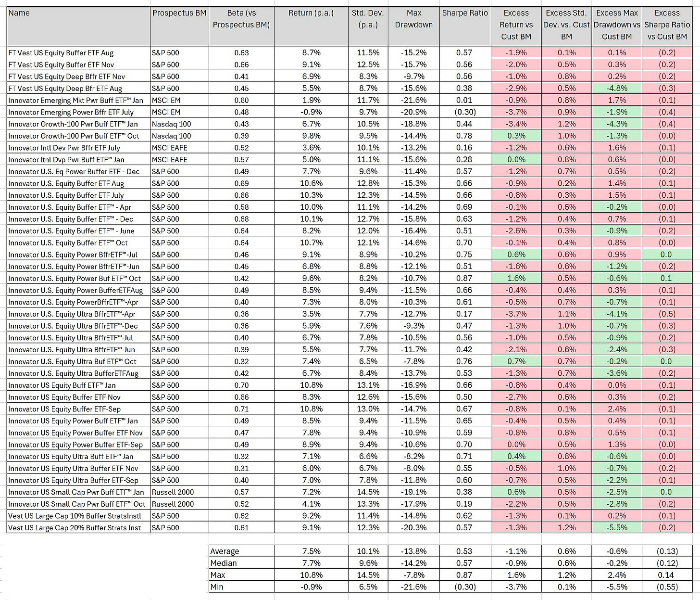Select 'MSCI EAFE' in Intl Dev July row
The height and width of the screenshot is (600, 700).
click(x=179, y=148)
